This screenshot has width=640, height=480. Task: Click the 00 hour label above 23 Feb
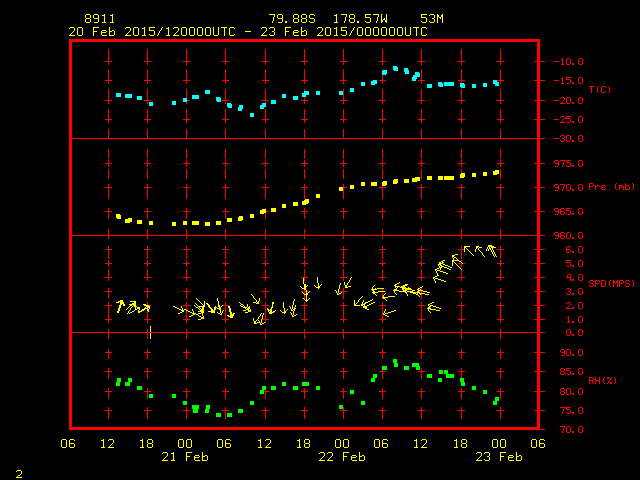click(499, 444)
